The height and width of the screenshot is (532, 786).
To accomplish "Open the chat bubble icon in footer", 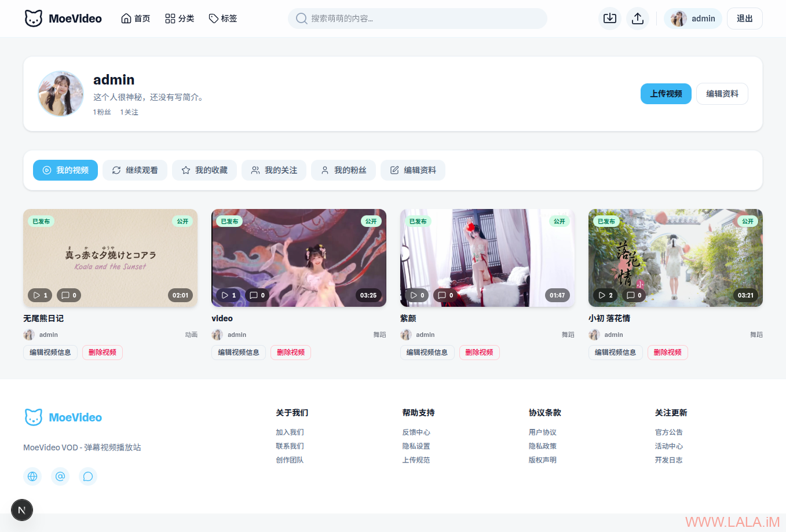I will (88, 476).
